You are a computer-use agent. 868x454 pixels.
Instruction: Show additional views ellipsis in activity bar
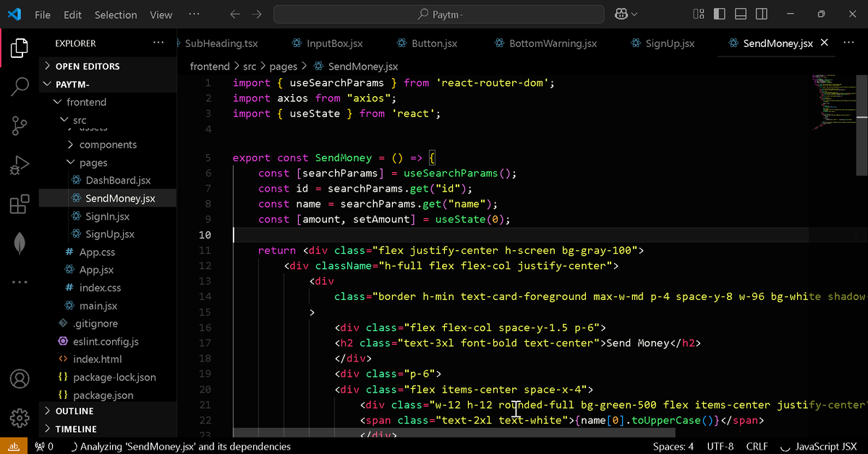pos(20,282)
